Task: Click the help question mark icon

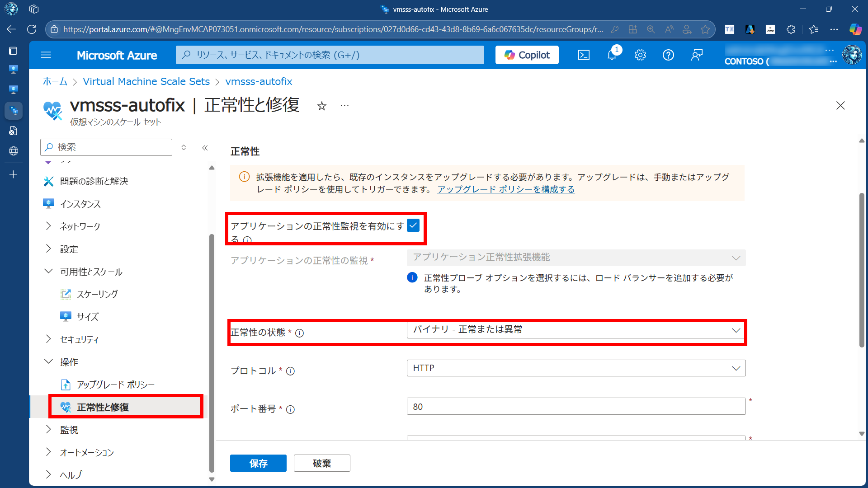Action: point(668,55)
